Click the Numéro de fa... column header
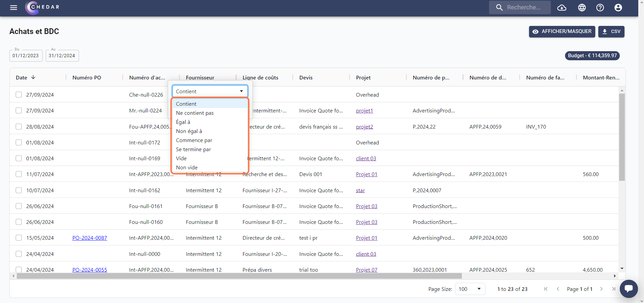The width and height of the screenshot is (644, 303). [545, 77]
